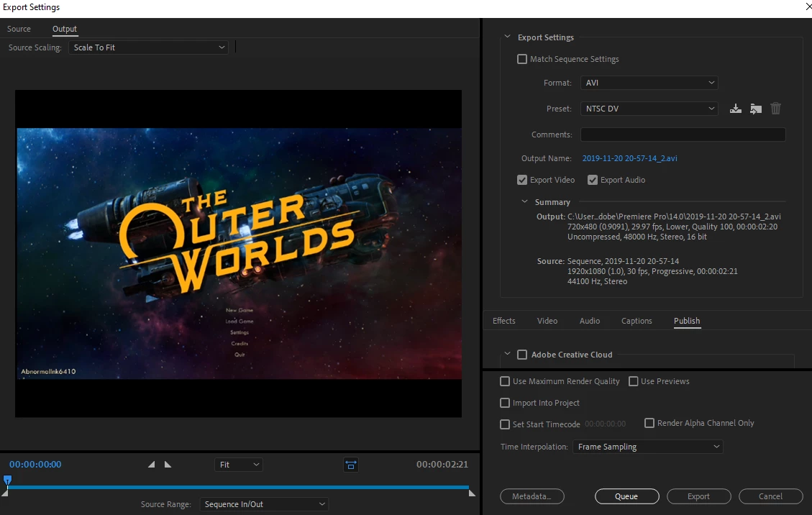Click the Metadata button

[532, 496]
